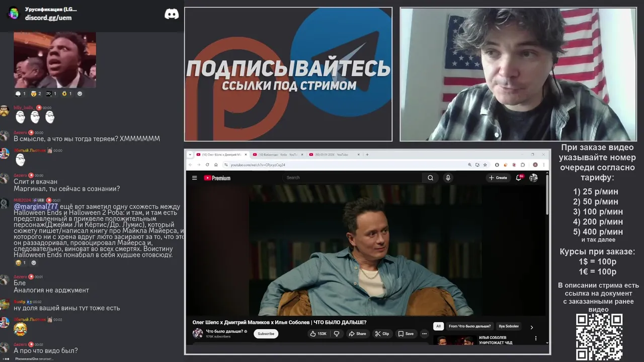
Task: Open the Discord logo icon
Action: click(x=172, y=14)
